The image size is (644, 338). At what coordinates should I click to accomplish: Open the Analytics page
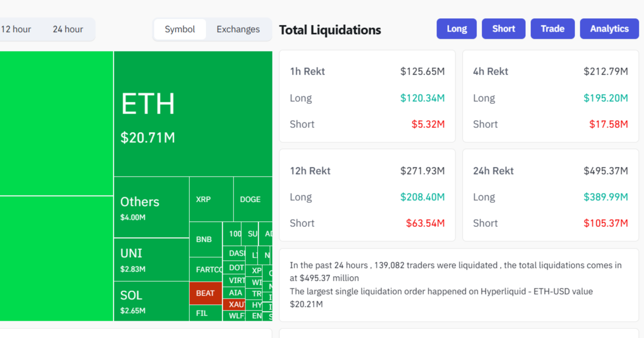[609, 29]
